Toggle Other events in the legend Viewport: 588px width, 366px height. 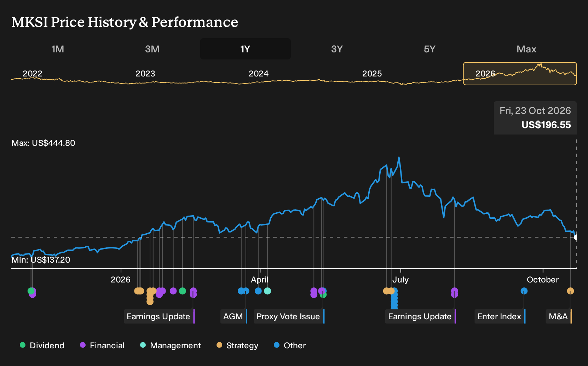pyautogui.click(x=290, y=345)
